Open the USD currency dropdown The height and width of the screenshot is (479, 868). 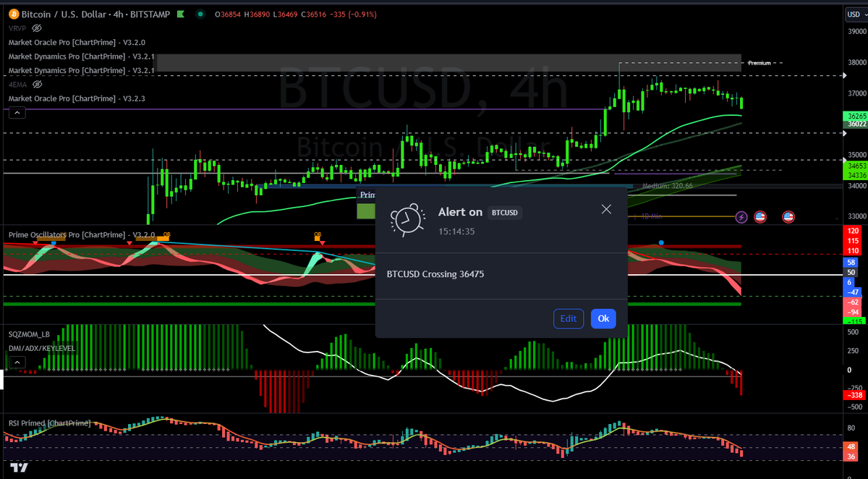[855, 14]
